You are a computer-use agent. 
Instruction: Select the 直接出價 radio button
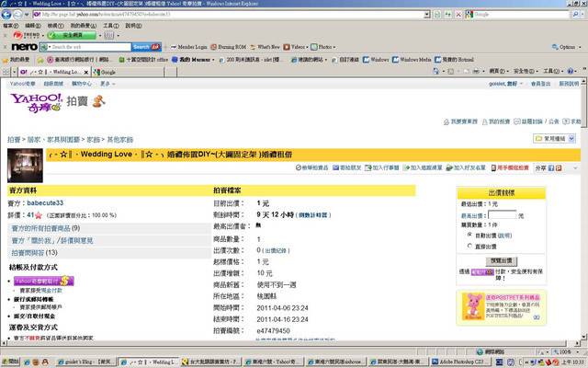click(x=469, y=246)
